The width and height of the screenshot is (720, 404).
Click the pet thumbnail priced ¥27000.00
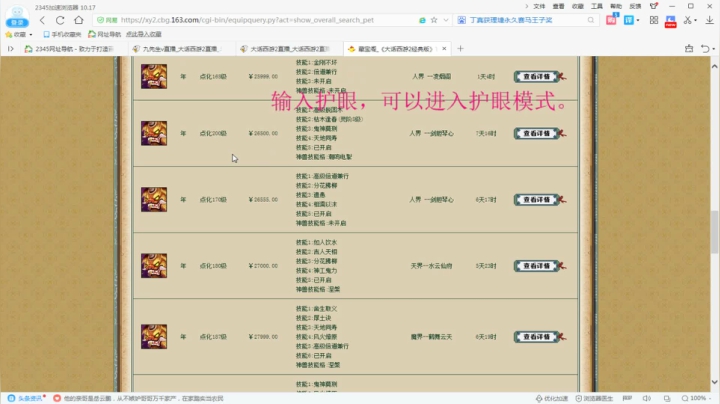pyautogui.click(x=154, y=265)
